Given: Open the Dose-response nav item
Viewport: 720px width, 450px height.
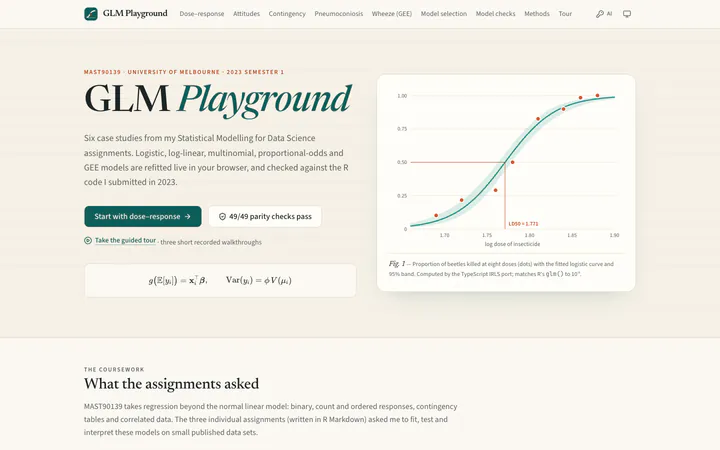Looking at the screenshot, I should coord(202,14).
